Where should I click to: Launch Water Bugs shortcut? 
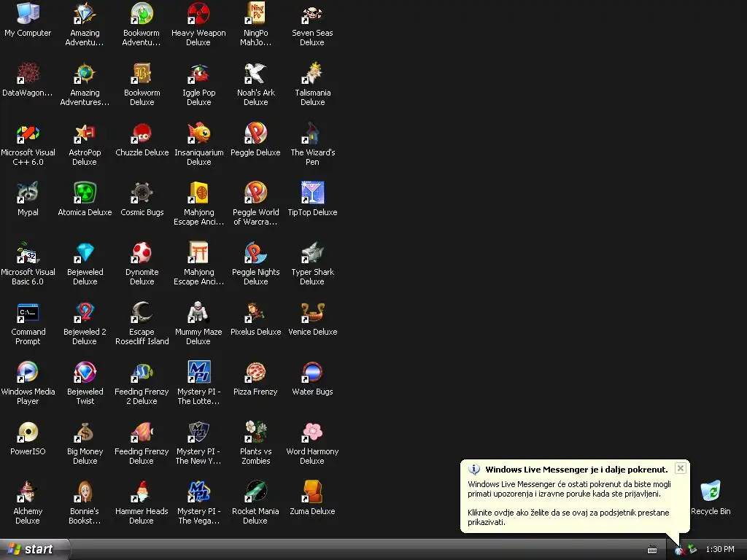coord(312,372)
